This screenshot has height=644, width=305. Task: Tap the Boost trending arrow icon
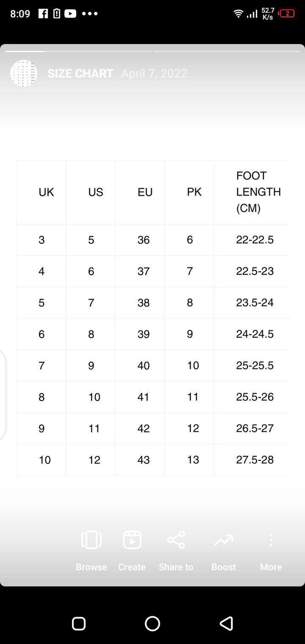[223, 540]
